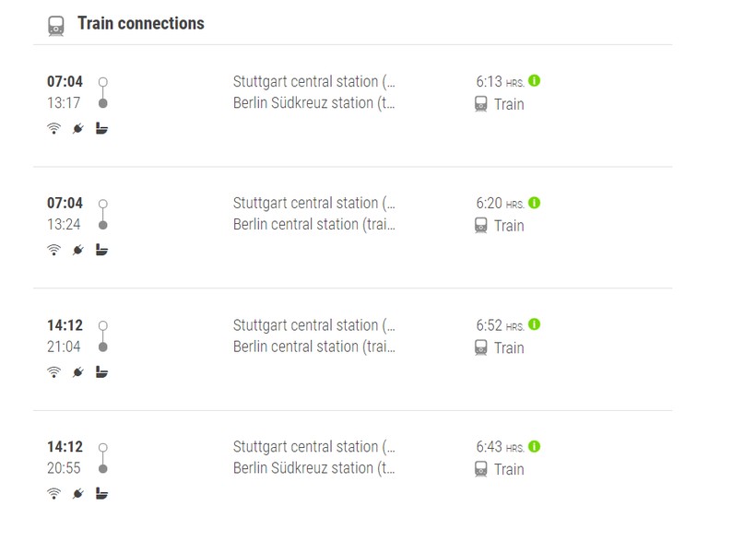Click the green info icon beside 6:52 hrs
Viewport: 756px width, 541px height.
pyautogui.click(x=535, y=324)
